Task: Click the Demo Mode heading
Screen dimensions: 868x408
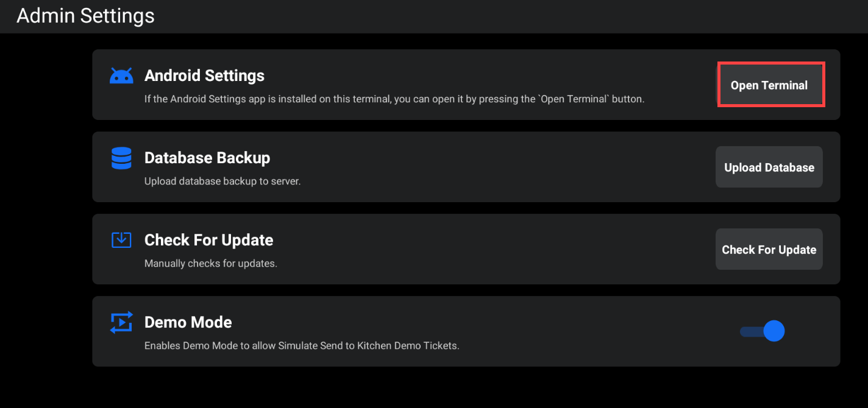Action: tap(188, 322)
